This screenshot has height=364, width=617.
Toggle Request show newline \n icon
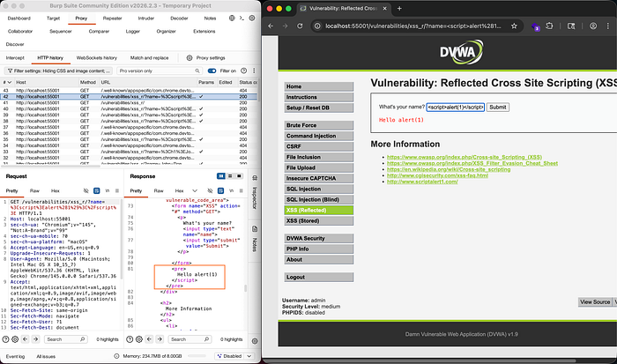[x=107, y=191]
